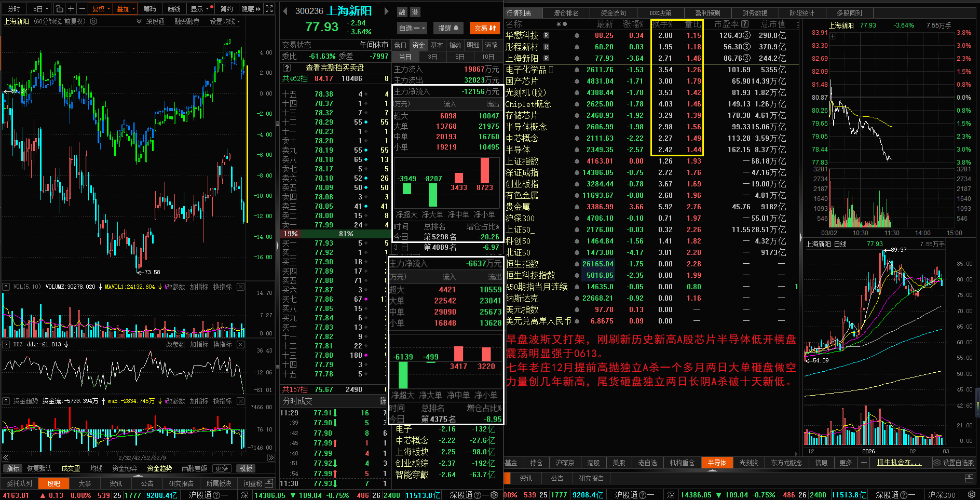Screen dimensions: 980x500
Task: Open DDE决策 tab
Action: click(x=661, y=13)
